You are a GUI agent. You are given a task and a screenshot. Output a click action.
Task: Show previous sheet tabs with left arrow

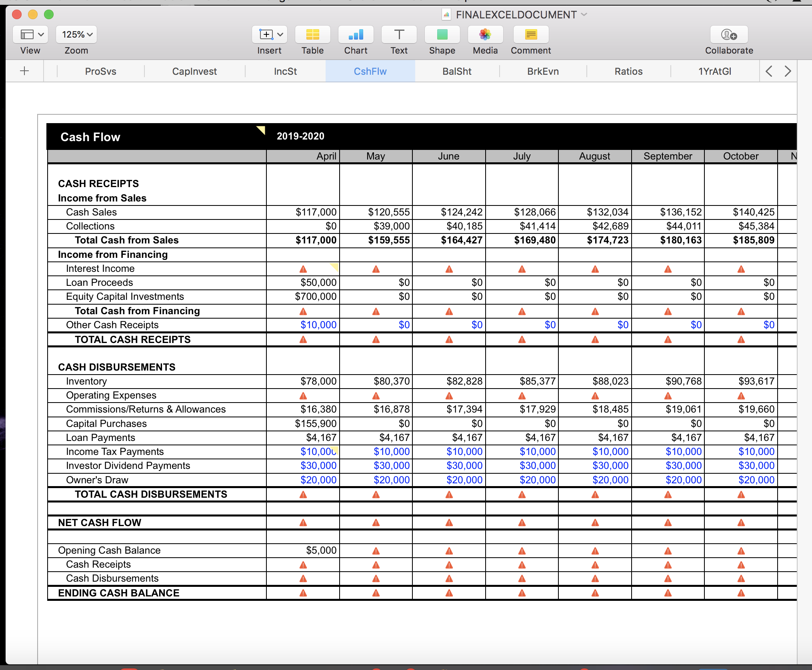[x=769, y=71]
